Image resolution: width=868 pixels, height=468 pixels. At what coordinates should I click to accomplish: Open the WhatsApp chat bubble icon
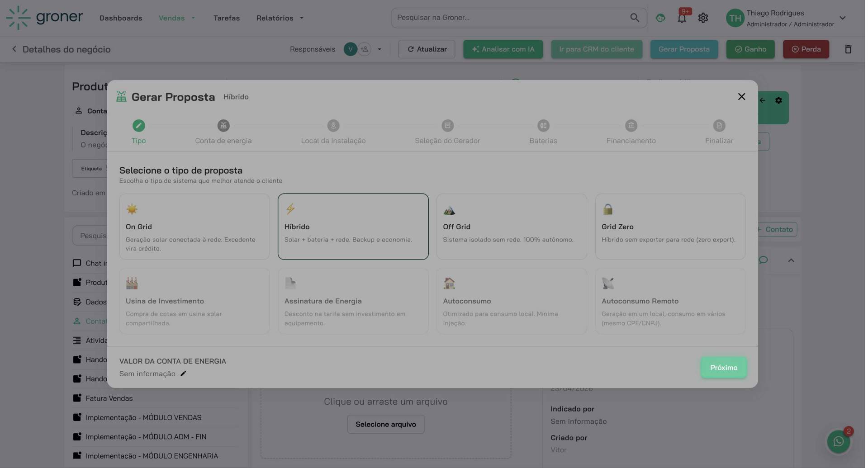pos(839,441)
